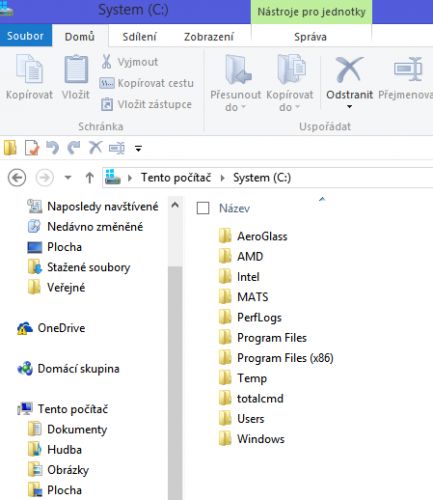Open the Soubor menu tab
Image resolution: width=433 pixels, height=500 pixels.
26,36
